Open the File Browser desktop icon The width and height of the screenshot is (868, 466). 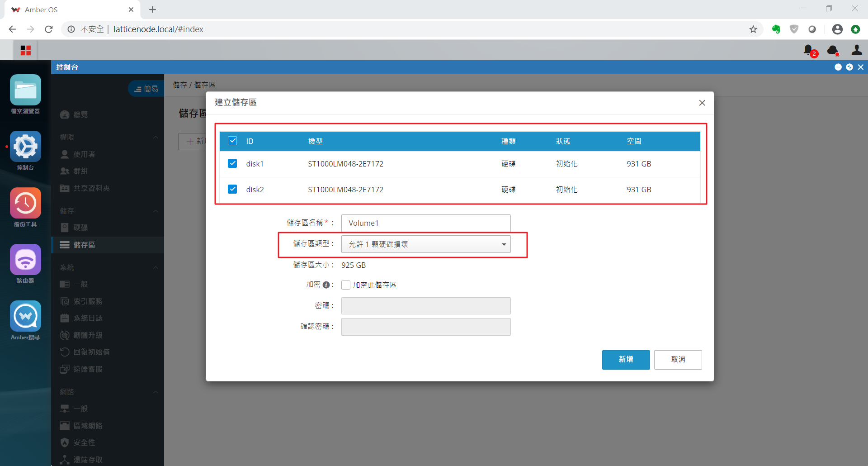pos(25,90)
